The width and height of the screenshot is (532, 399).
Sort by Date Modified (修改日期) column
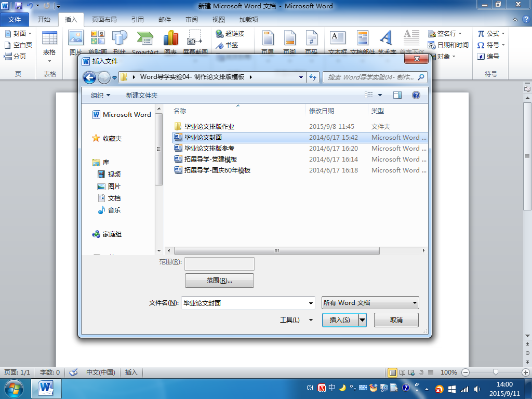[x=321, y=111]
